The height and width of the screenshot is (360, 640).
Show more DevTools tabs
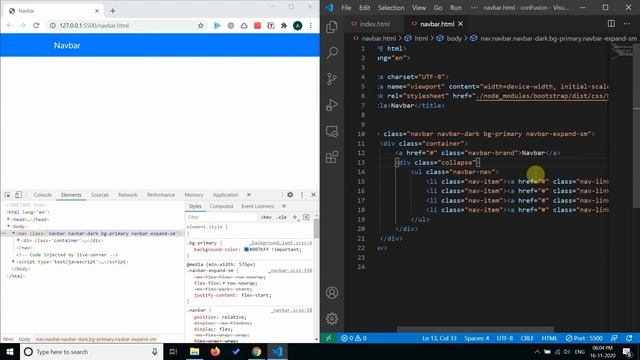tap(249, 195)
